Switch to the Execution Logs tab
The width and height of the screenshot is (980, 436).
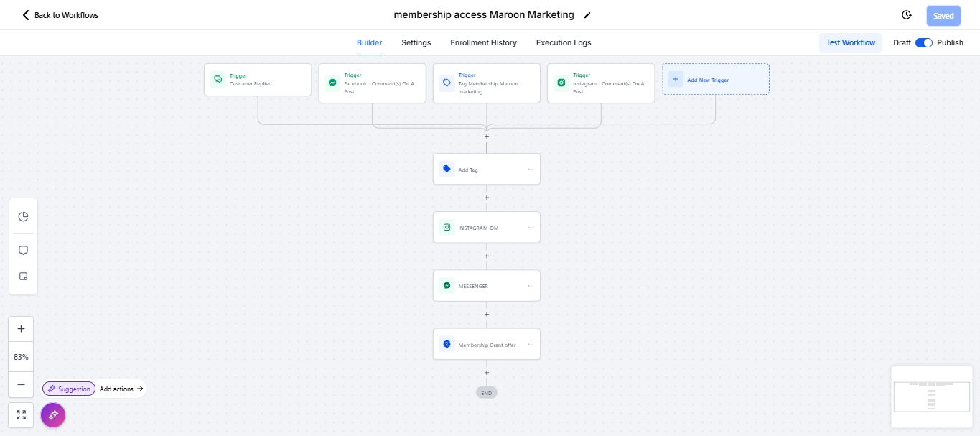(x=564, y=42)
